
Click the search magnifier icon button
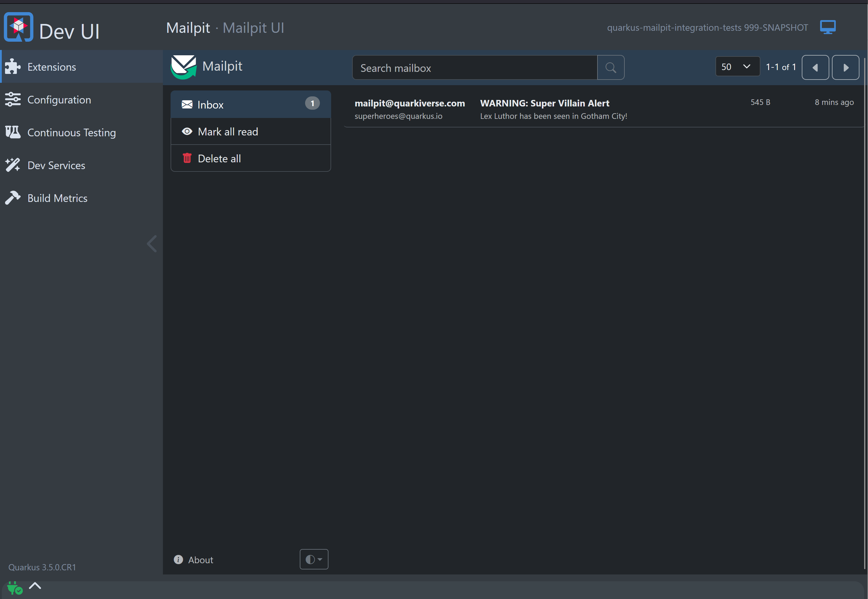pos(610,67)
